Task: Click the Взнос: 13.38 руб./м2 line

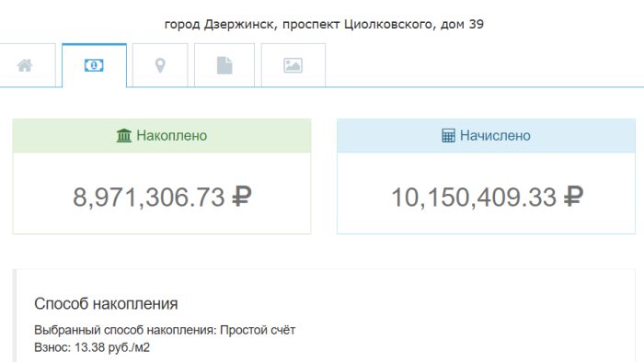Action: [x=92, y=347]
